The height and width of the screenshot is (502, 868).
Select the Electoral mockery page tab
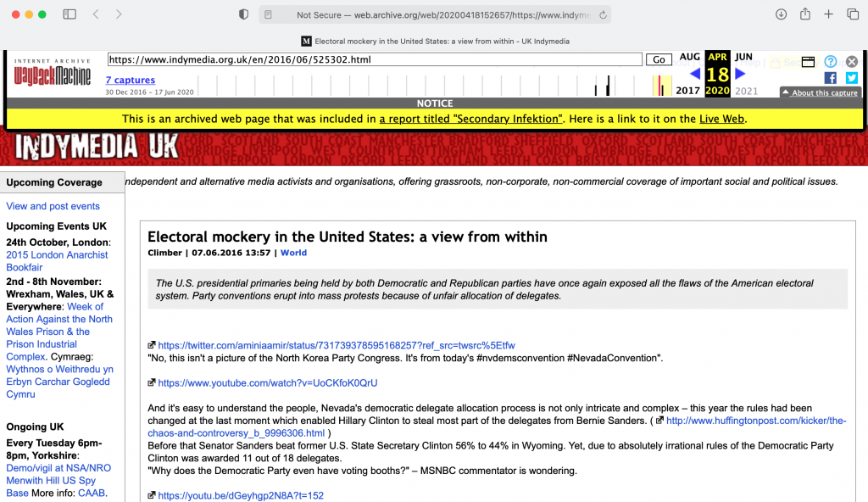click(x=434, y=41)
